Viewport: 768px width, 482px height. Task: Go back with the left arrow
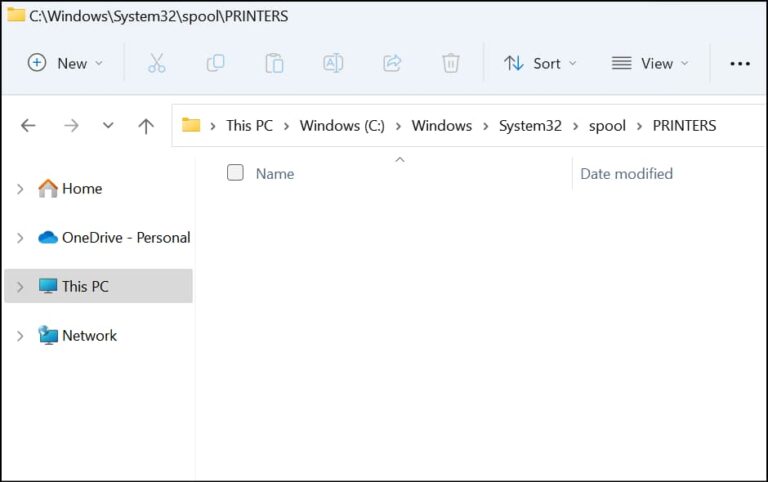click(x=28, y=125)
